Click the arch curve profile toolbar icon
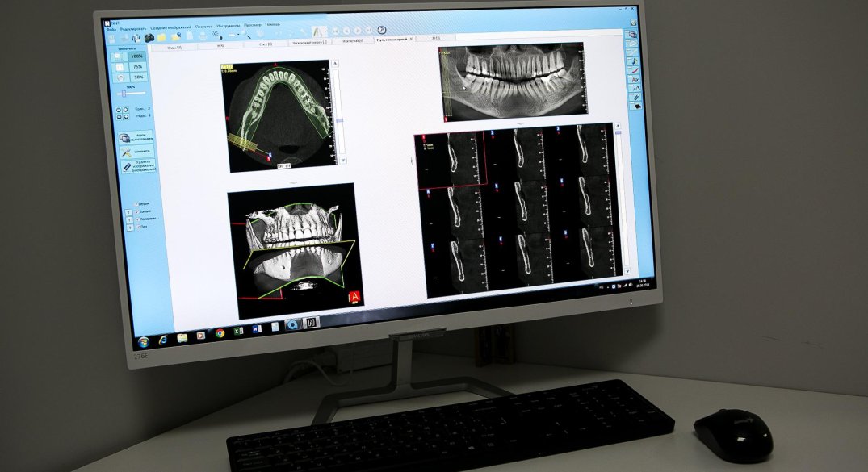 [x=317, y=31]
